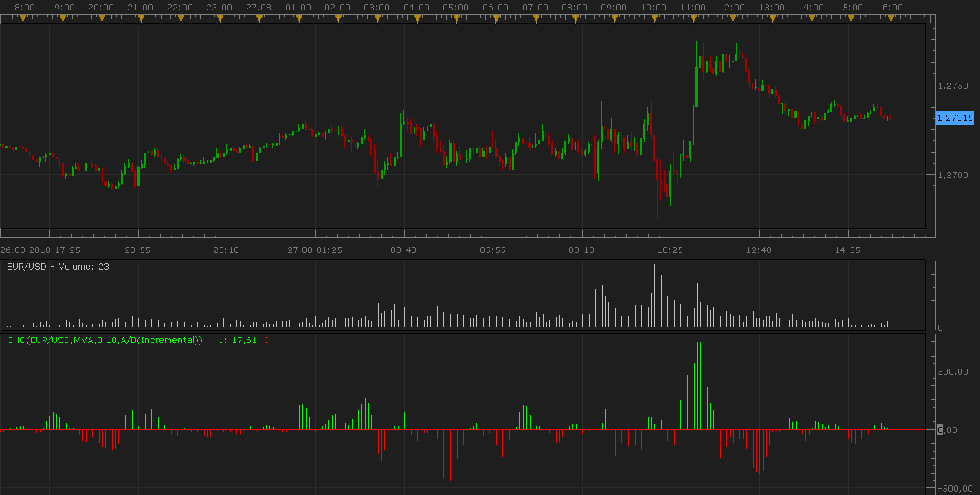Click the 08:10 bottom axis label

click(x=581, y=250)
